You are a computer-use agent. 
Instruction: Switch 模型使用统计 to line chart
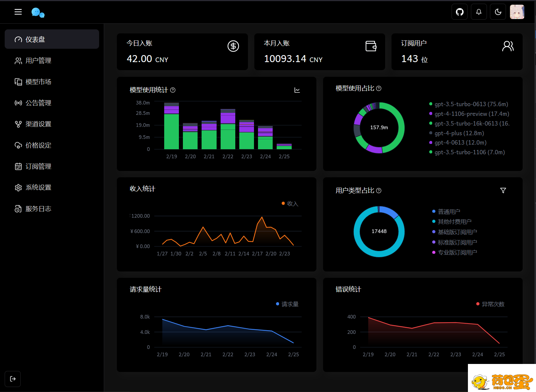[297, 90]
